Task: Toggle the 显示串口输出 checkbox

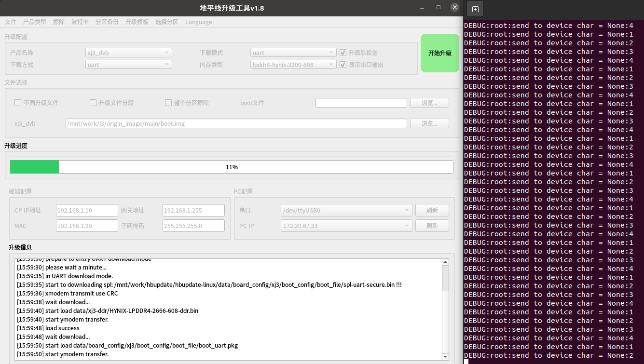Action: click(343, 65)
